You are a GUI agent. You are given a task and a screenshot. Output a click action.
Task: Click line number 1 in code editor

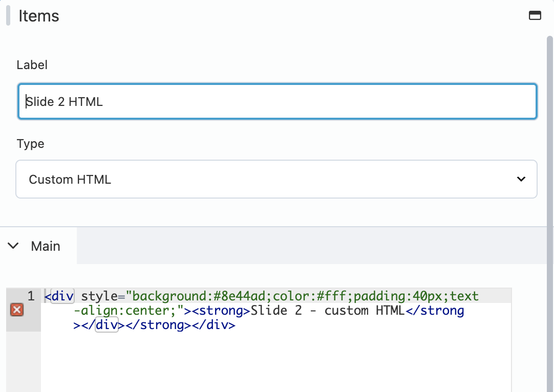[31, 296]
